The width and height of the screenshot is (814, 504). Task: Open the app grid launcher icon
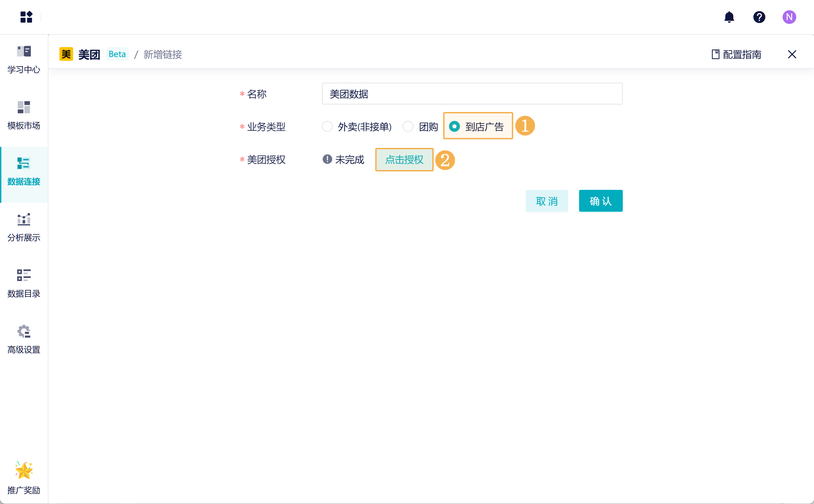(26, 17)
